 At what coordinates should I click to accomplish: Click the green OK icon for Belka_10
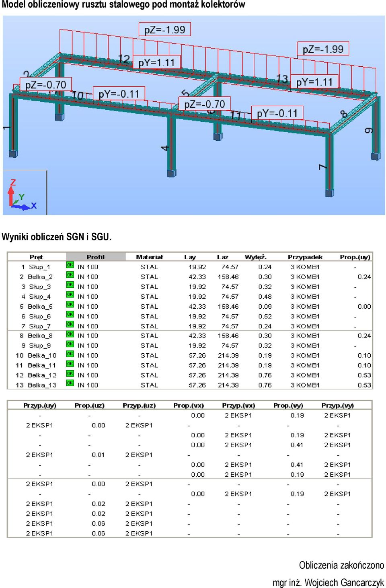(70, 354)
